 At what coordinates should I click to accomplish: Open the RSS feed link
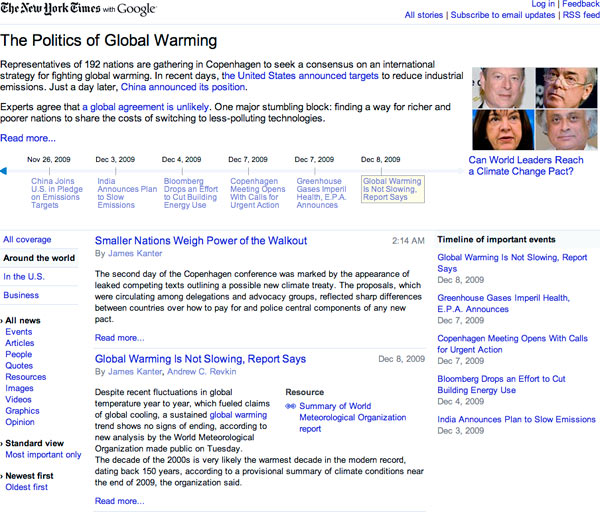[x=581, y=15]
